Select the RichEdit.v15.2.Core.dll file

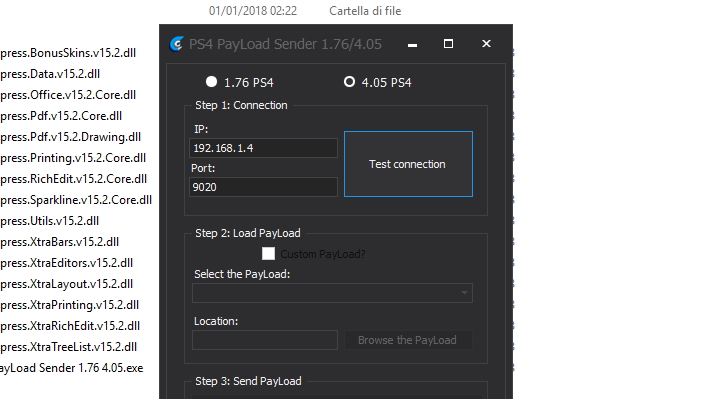point(73,179)
